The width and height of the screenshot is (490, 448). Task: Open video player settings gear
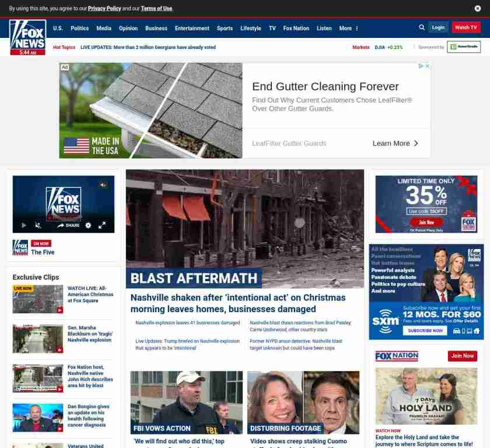(x=89, y=225)
